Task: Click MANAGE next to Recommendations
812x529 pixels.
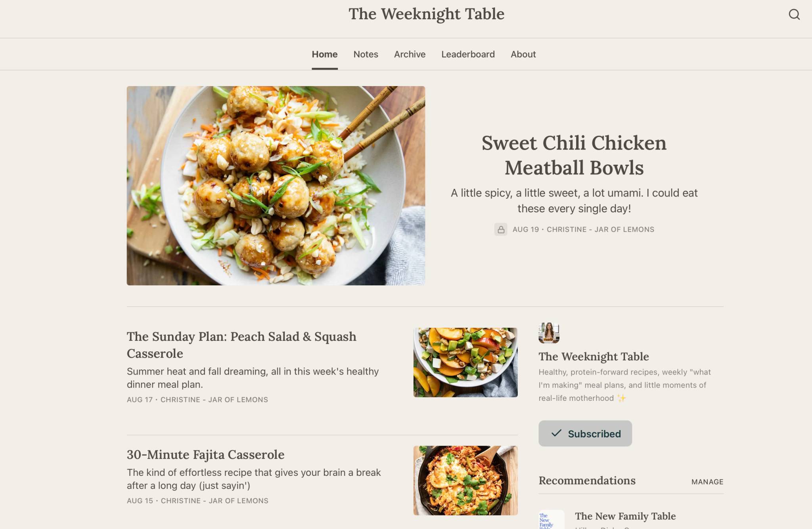Action: (707, 482)
